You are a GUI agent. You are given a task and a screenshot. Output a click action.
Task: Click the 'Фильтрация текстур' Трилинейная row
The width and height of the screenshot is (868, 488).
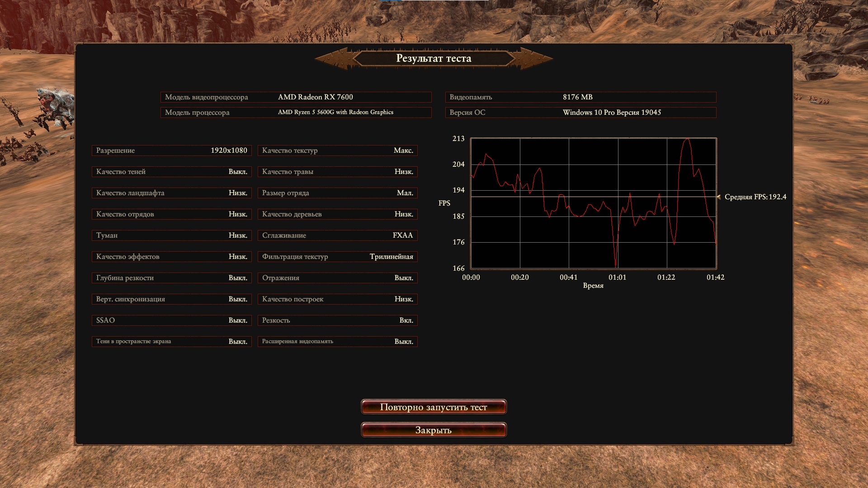click(x=337, y=257)
